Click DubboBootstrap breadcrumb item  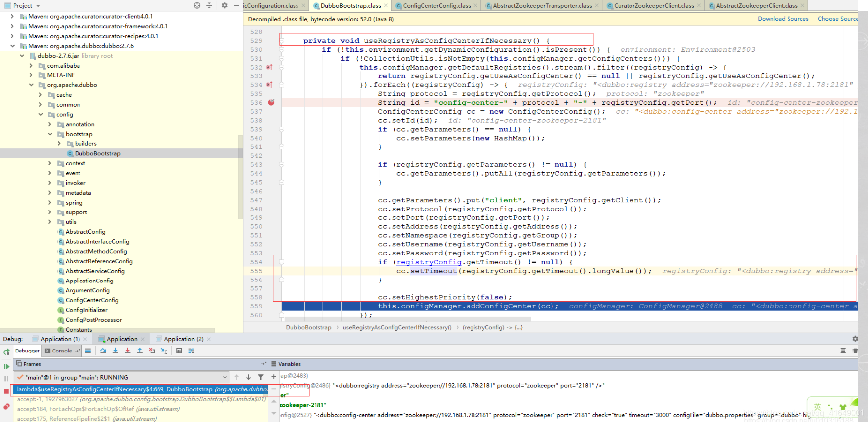(x=309, y=327)
